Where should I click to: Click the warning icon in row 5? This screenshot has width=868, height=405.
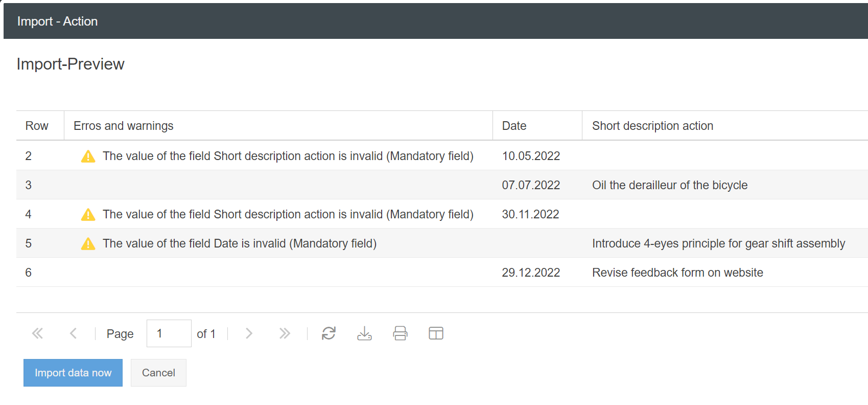(x=88, y=244)
